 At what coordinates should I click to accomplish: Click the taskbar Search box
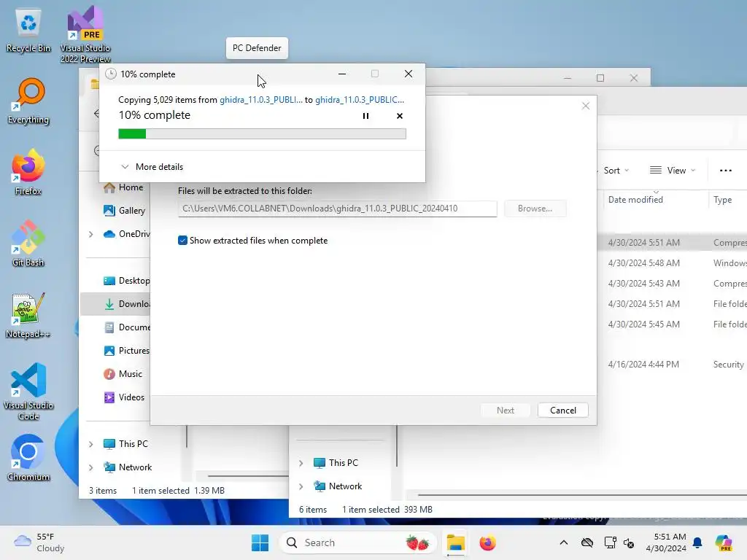coord(358,542)
